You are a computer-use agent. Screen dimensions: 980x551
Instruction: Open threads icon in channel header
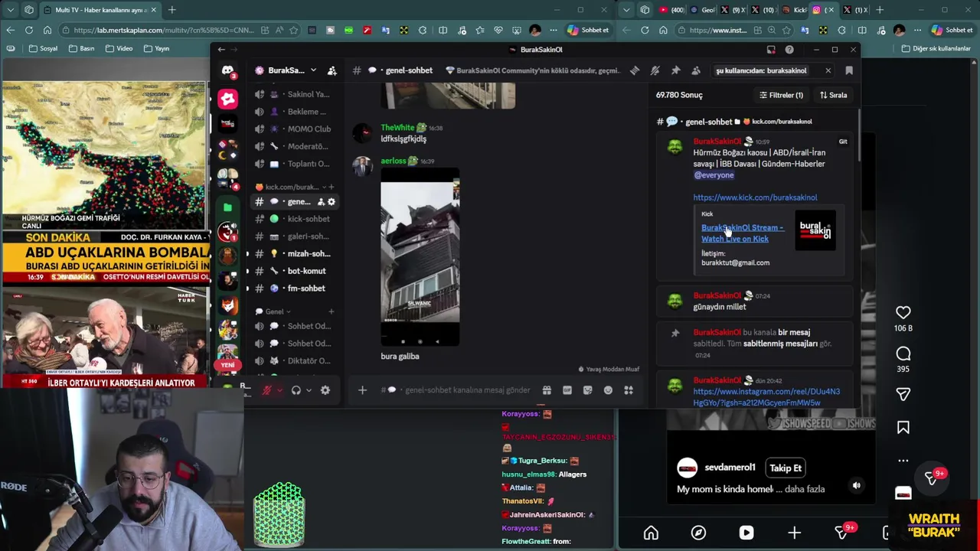click(x=635, y=70)
